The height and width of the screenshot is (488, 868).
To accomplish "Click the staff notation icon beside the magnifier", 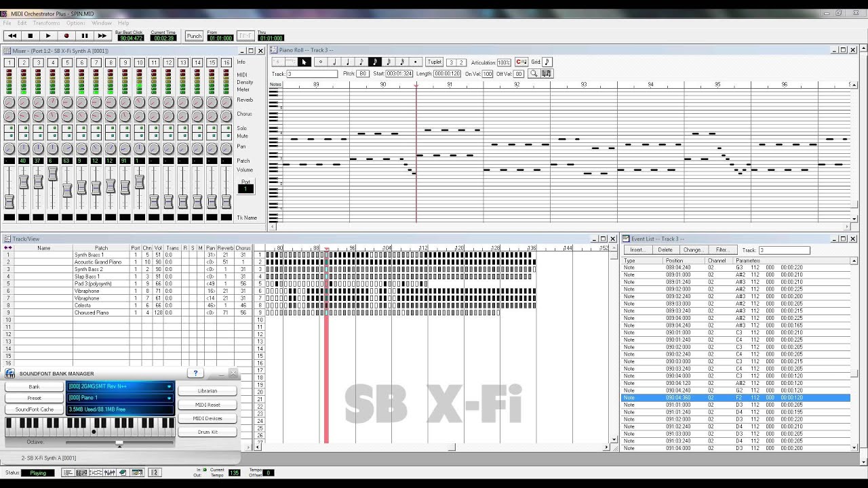I will click(547, 73).
